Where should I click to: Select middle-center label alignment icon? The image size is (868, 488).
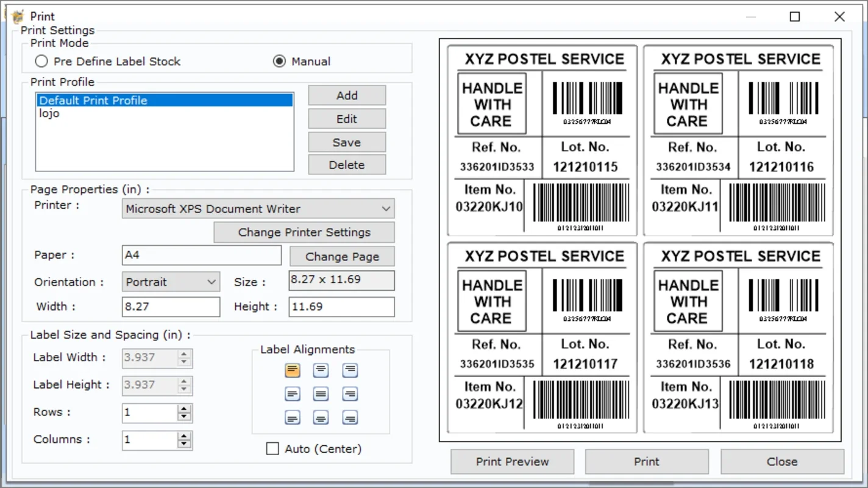(x=321, y=394)
